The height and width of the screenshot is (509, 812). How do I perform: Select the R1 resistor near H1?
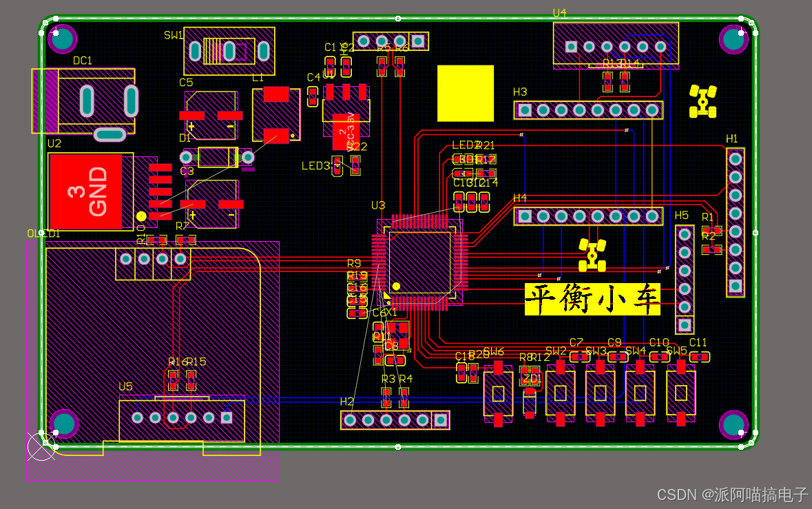coord(712,230)
